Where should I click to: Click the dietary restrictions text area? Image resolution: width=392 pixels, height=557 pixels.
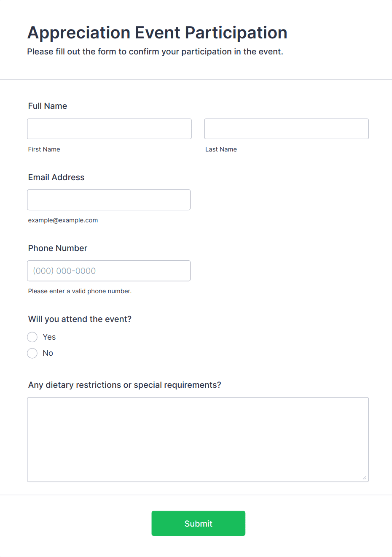tap(198, 439)
